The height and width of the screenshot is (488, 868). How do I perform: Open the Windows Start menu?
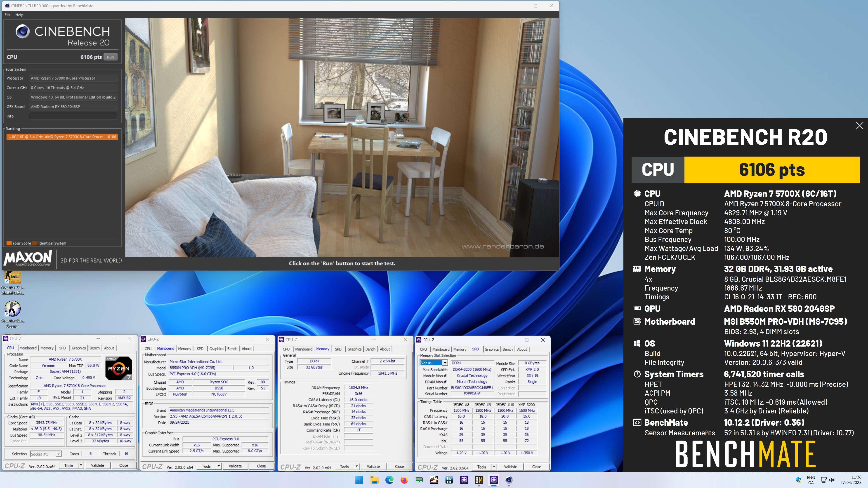point(359,480)
